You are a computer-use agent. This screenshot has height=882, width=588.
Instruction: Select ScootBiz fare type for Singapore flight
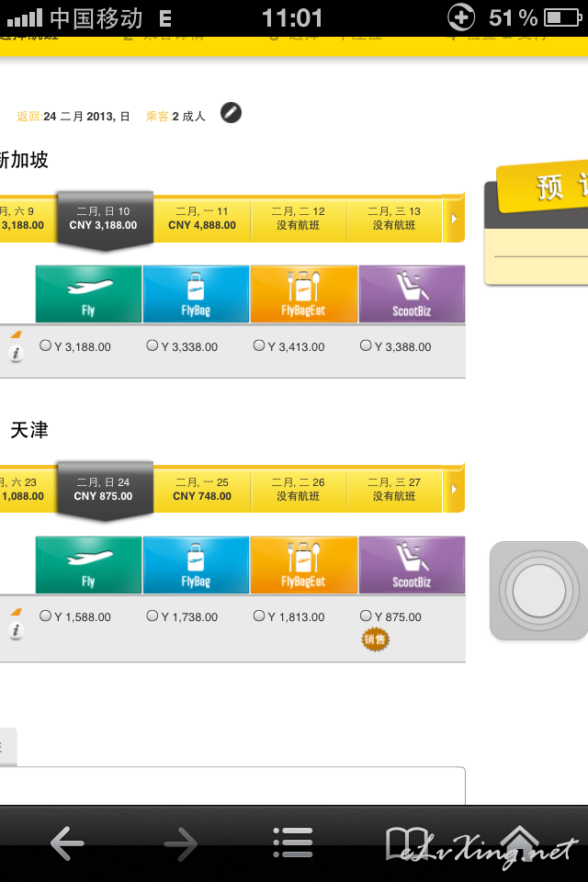[412, 294]
